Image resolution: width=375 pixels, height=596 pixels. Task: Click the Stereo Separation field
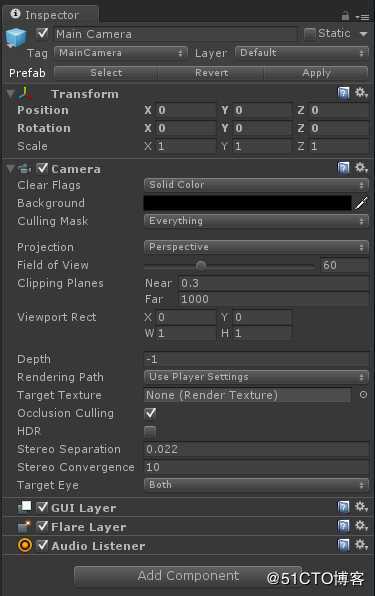(x=256, y=449)
